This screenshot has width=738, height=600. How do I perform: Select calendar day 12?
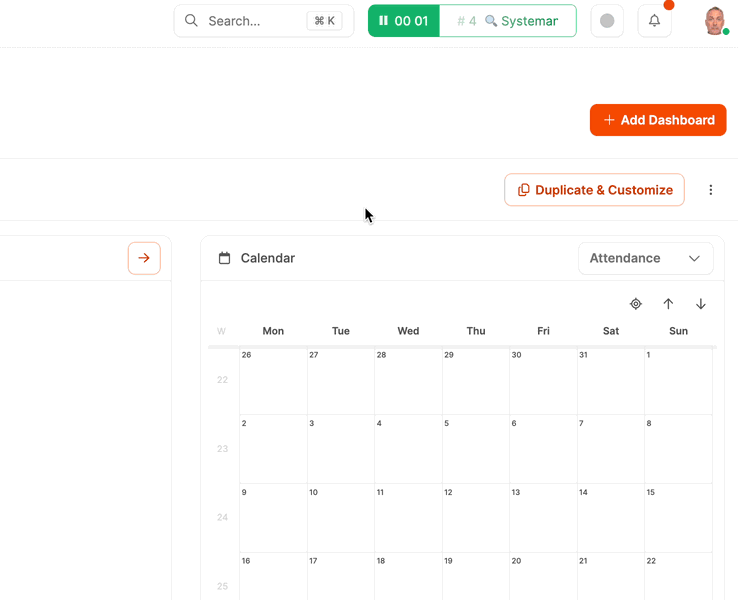click(476, 517)
